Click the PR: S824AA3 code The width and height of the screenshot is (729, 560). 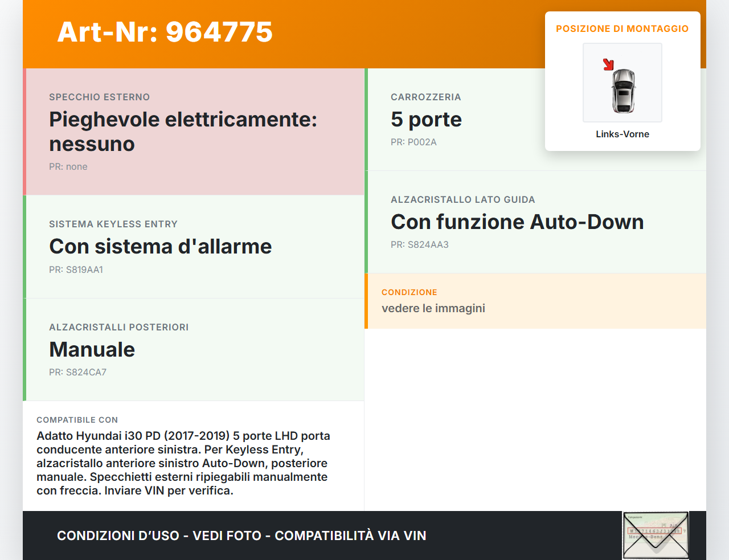click(x=419, y=244)
